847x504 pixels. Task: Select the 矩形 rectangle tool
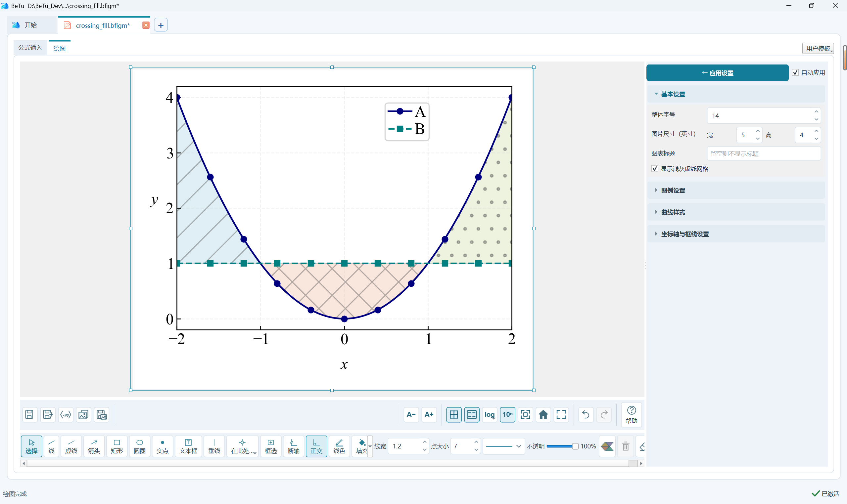(117, 446)
